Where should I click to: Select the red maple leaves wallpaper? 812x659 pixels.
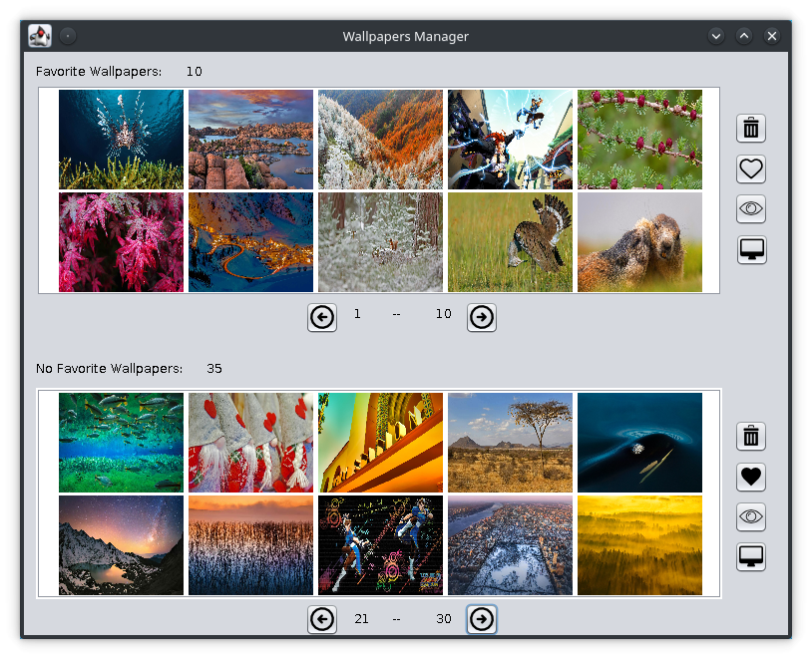click(x=121, y=242)
